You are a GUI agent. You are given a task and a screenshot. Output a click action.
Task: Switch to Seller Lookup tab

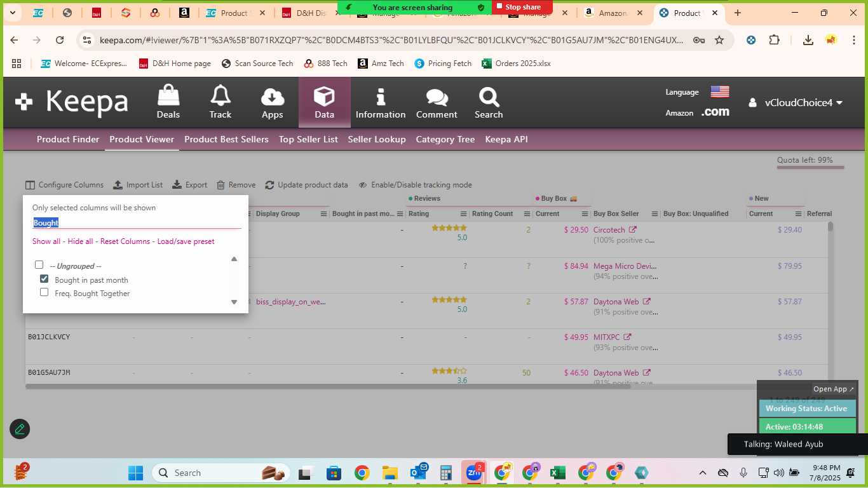point(377,139)
